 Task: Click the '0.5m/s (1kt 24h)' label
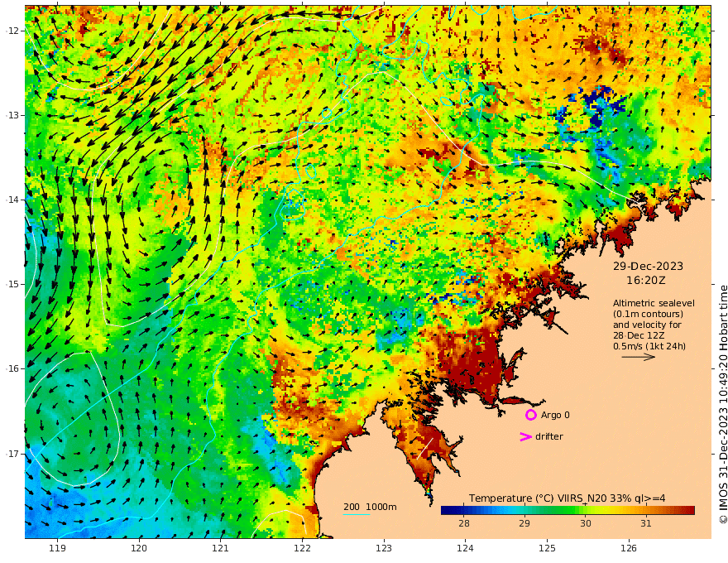tap(649, 346)
